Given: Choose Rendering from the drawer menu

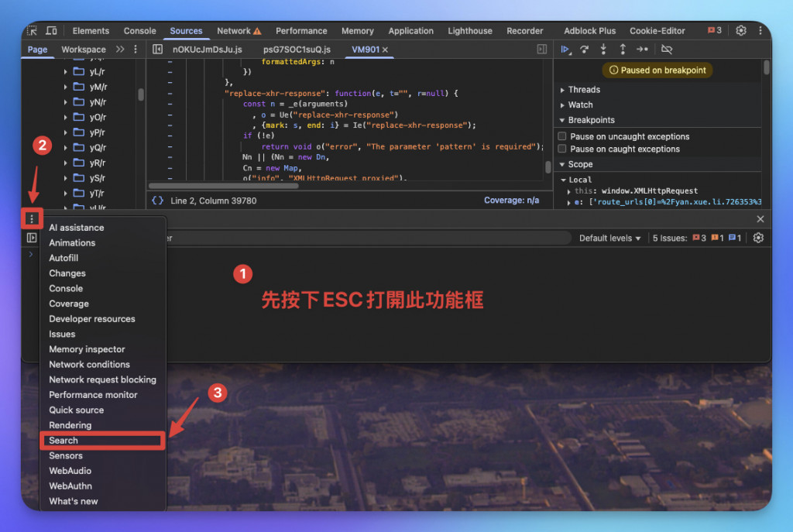Looking at the screenshot, I should point(103,425).
